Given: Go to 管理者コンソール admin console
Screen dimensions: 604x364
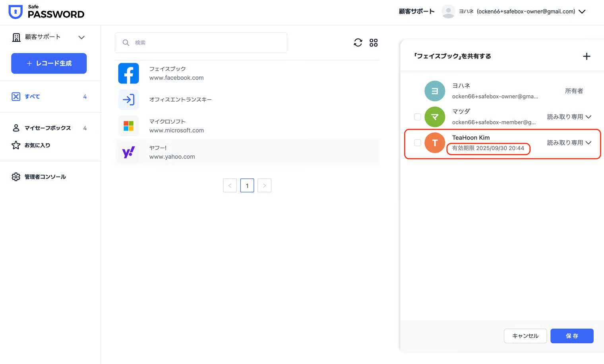Looking at the screenshot, I should point(45,177).
